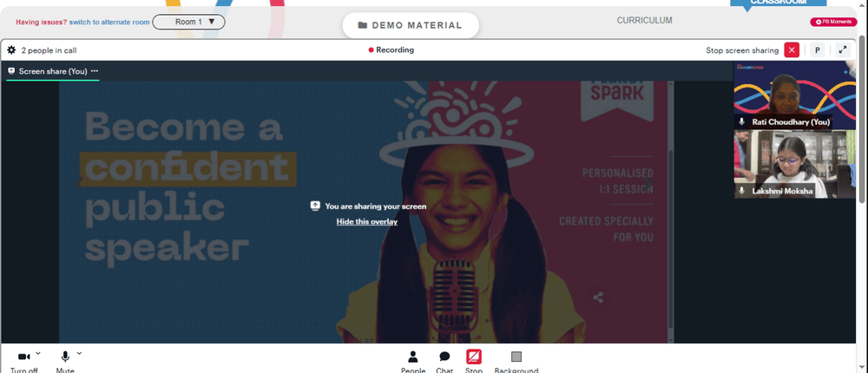Click the 'Stop screen sharing' label
The image size is (868, 373).
pyautogui.click(x=742, y=50)
